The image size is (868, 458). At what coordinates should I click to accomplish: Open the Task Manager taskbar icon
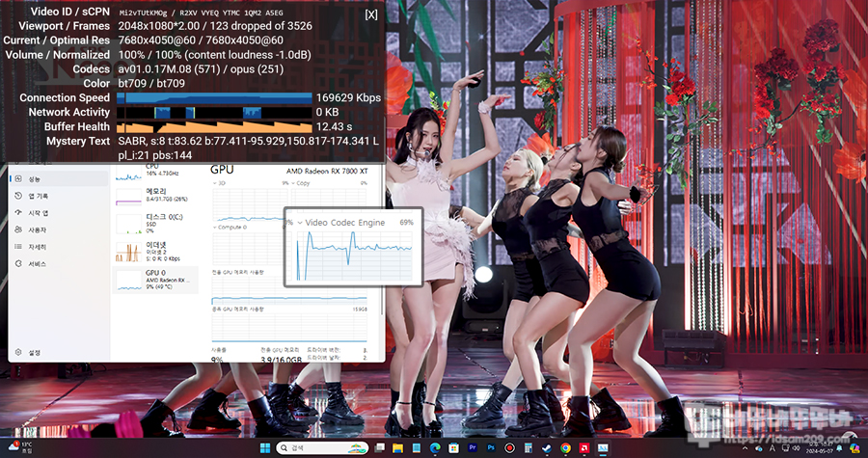[602, 447]
